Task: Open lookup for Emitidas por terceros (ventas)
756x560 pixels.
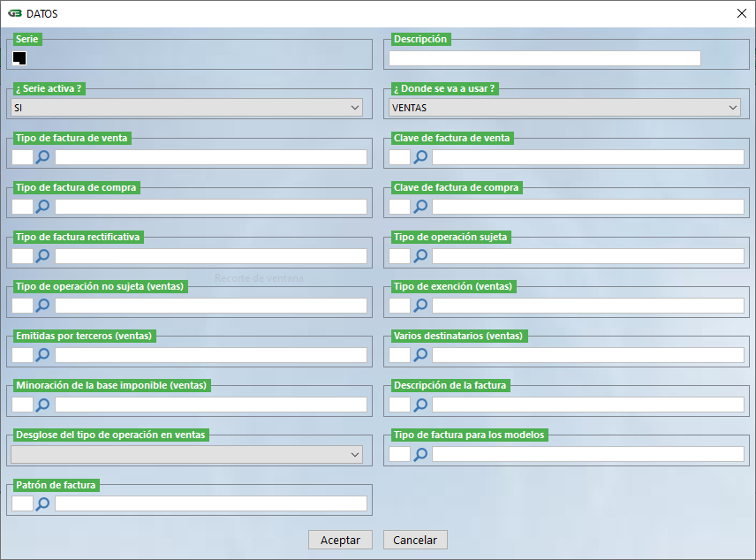Action: [x=42, y=355]
